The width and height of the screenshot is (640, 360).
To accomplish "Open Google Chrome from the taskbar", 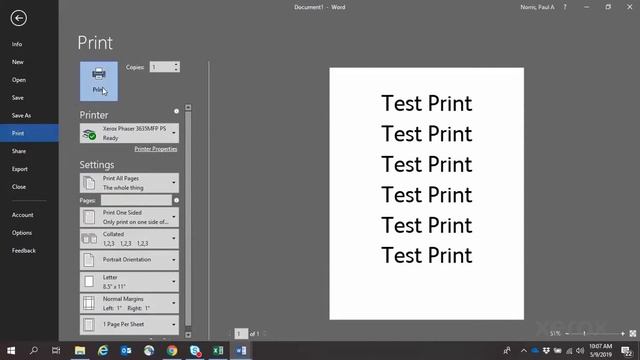I will (172, 350).
